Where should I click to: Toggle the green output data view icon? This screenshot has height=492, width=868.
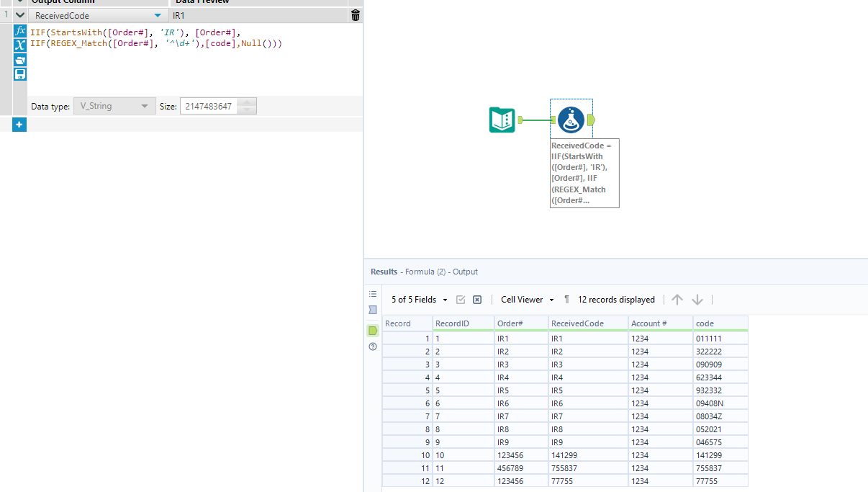tap(372, 331)
